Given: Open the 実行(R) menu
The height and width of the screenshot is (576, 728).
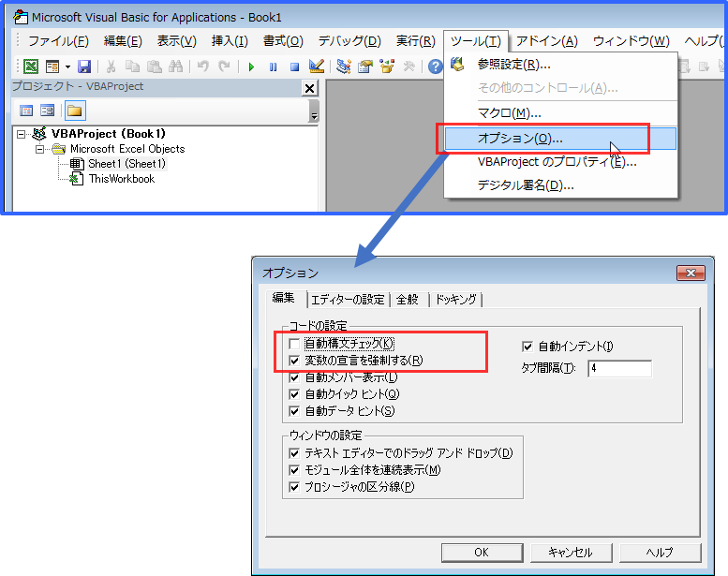Looking at the screenshot, I should pos(416,41).
